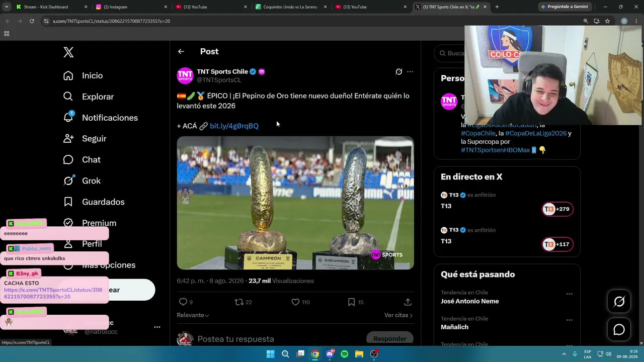The width and height of the screenshot is (644, 362).
Task: Open the José Antonio Neme trend
Action: [x=470, y=301]
